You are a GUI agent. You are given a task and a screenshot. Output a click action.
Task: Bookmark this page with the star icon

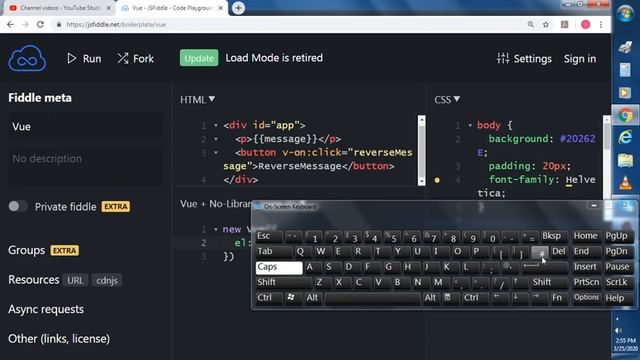point(546,24)
